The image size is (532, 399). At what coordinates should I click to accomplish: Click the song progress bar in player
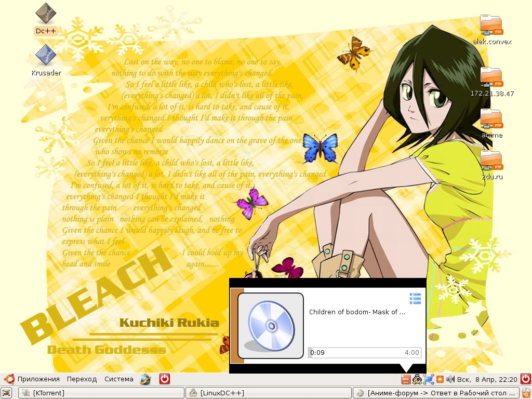pos(364,353)
